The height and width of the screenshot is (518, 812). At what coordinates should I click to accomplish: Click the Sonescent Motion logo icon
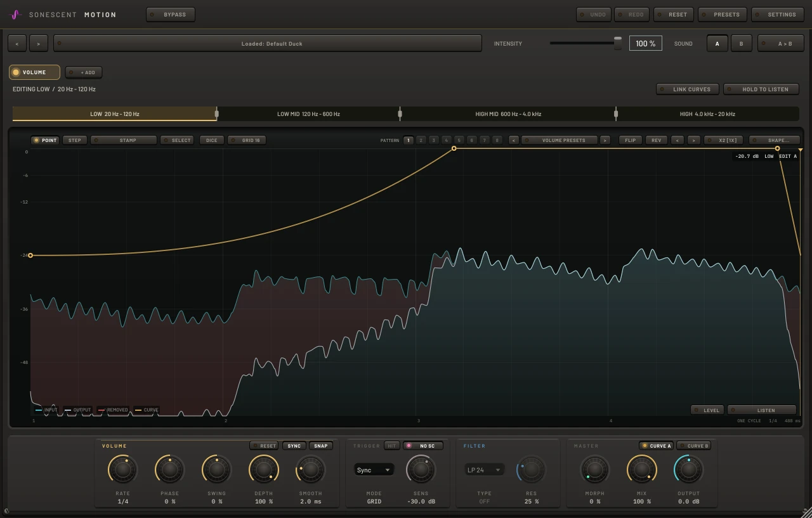click(16, 15)
